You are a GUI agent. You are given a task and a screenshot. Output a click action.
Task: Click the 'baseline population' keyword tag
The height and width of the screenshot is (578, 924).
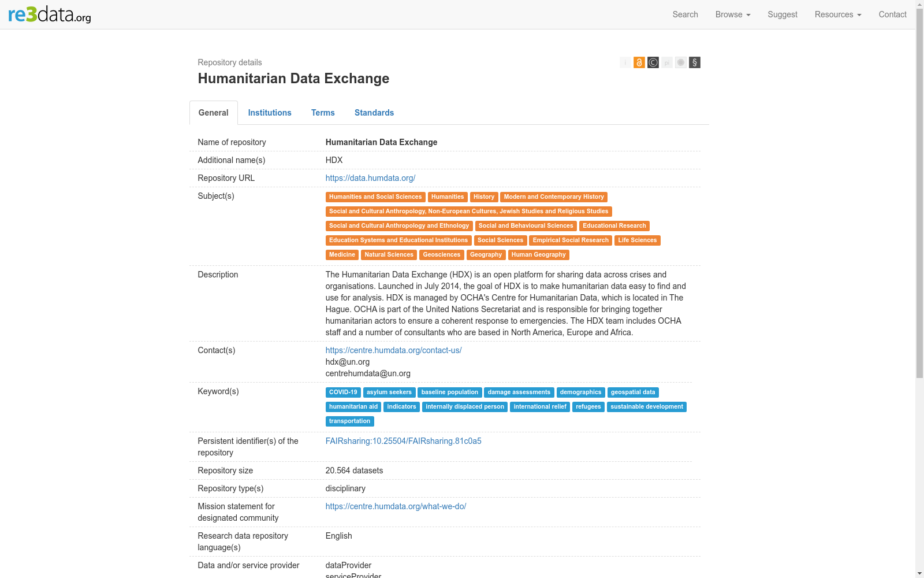coord(450,392)
